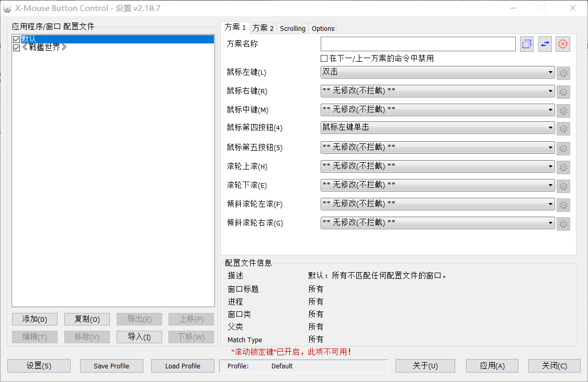Viewport: 588px width, 382px height.
Task: Open 设置(S) settings button
Action: click(39, 366)
